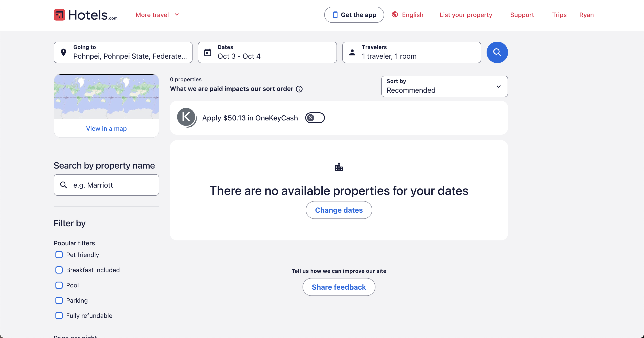Click the 'Filter by' heading
Screen dimensions: 644x338
[70, 223]
